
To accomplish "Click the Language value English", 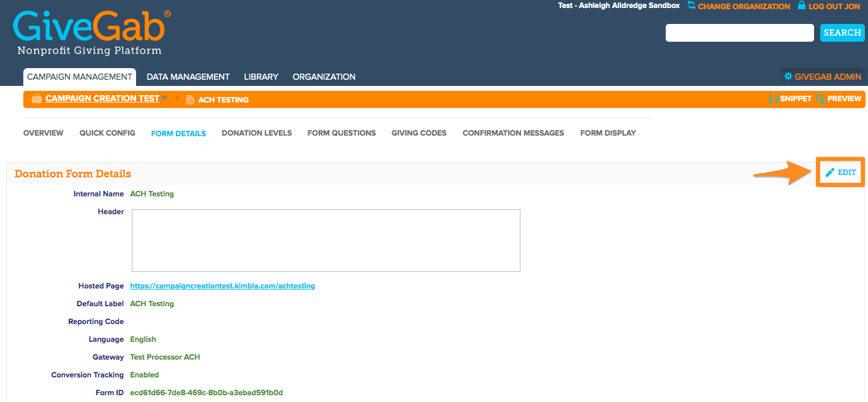I will [x=143, y=339].
